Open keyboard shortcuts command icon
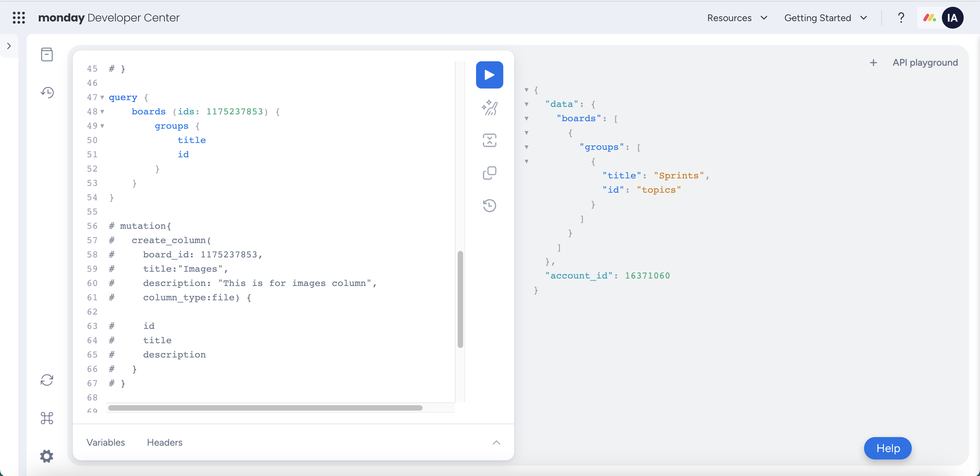The width and height of the screenshot is (980, 476). pyautogui.click(x=47, y=418)
